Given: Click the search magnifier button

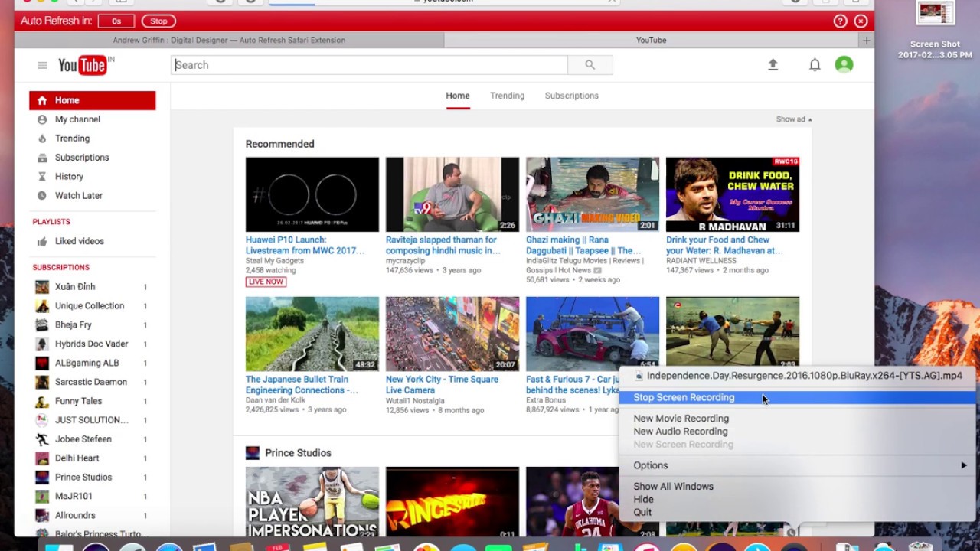Looking at the screenshot, I should pos(590,65).
